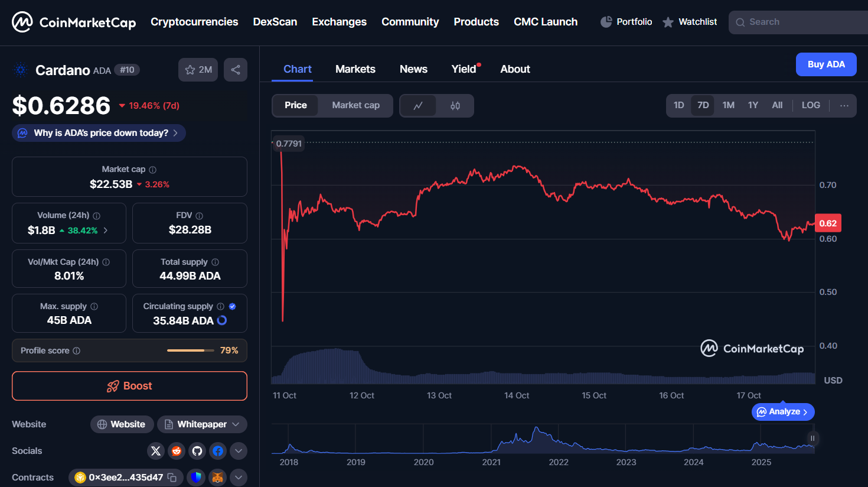Open the GitHub social link
868x487 pixels.
pyautogui.click(x=197, y=451)
